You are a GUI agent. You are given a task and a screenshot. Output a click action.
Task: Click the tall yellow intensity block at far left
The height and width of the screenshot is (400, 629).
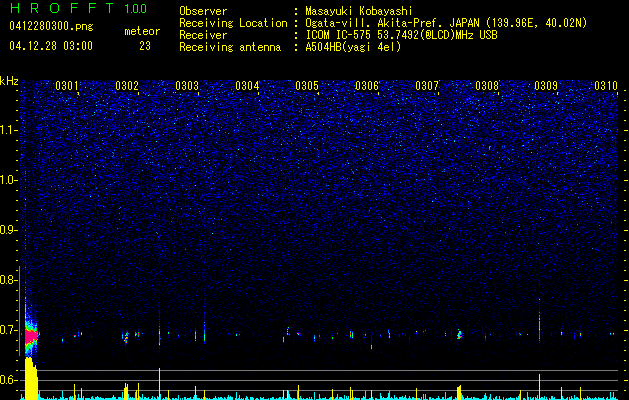pos(31,378)
